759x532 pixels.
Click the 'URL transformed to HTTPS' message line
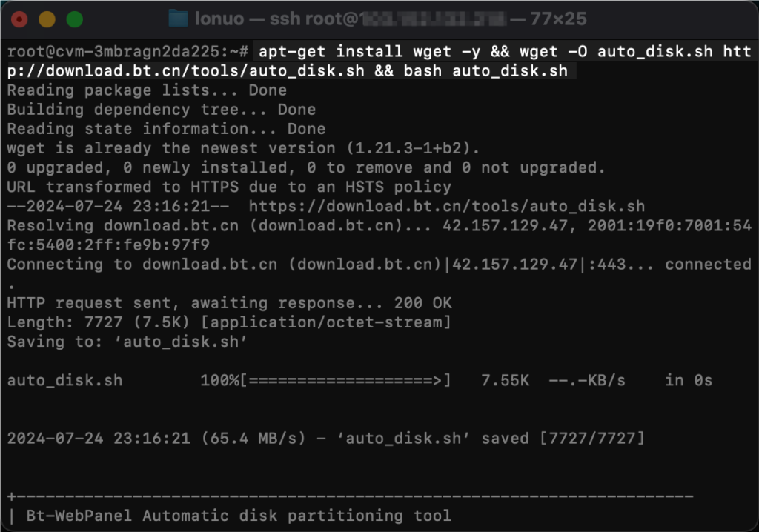pos(228,187)
